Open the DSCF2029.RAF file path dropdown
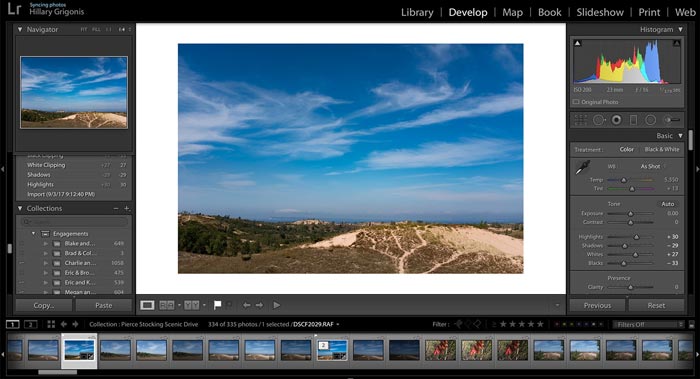This screenshot has width=700, height=379. 316,324
